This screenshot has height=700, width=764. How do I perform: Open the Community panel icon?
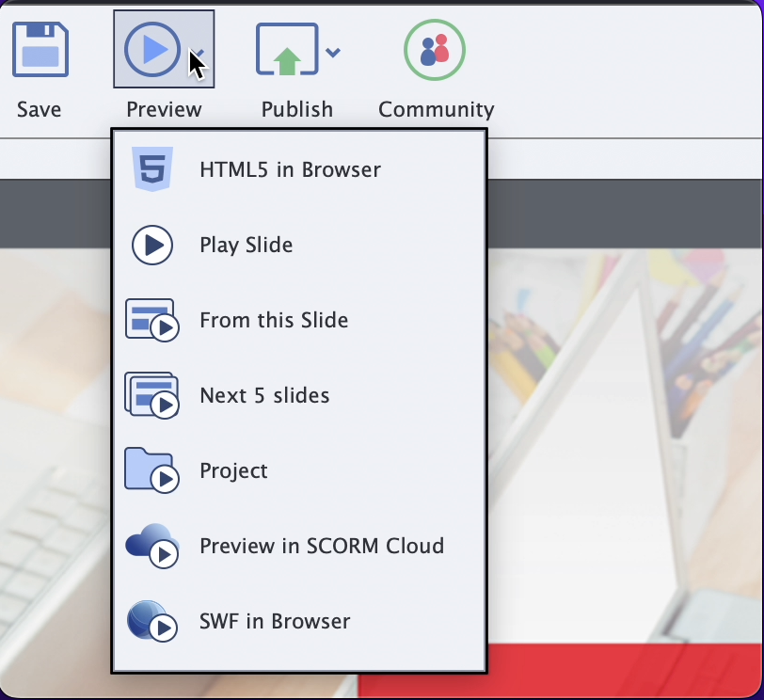434,49
